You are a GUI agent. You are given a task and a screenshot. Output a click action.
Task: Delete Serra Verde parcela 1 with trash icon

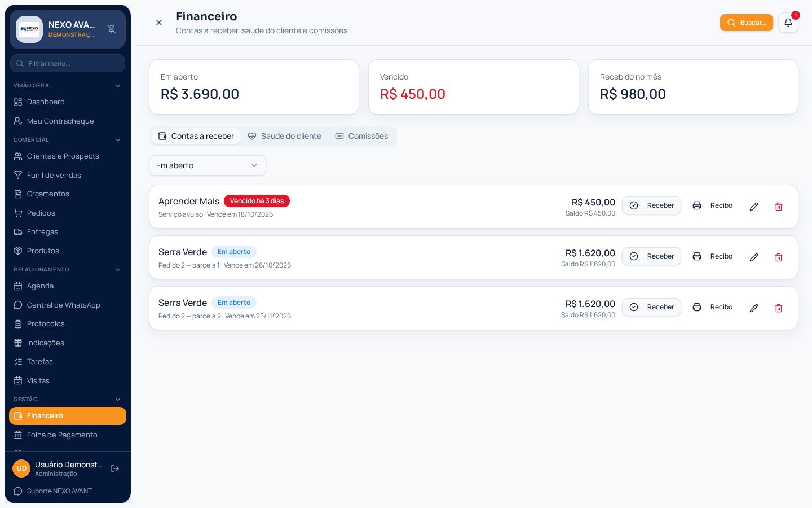[779, 257]
